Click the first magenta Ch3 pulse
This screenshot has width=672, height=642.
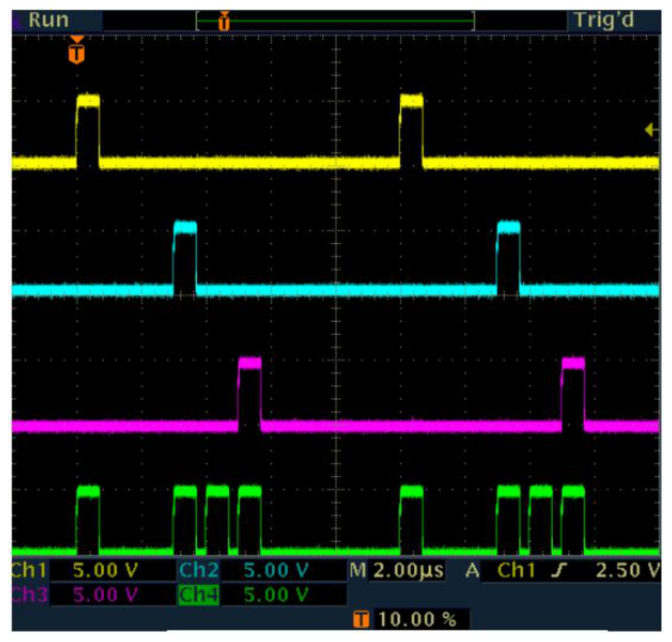[249, 394]
